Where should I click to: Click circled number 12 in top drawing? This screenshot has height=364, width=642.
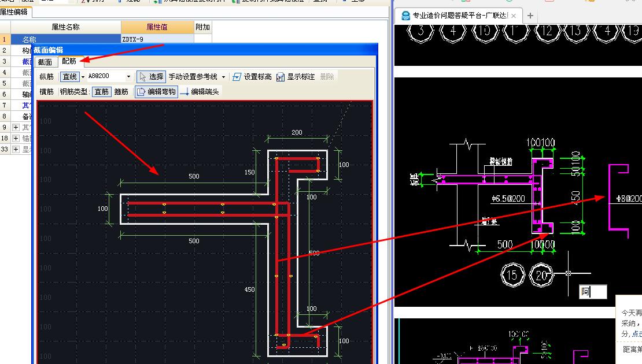[547, 31]
